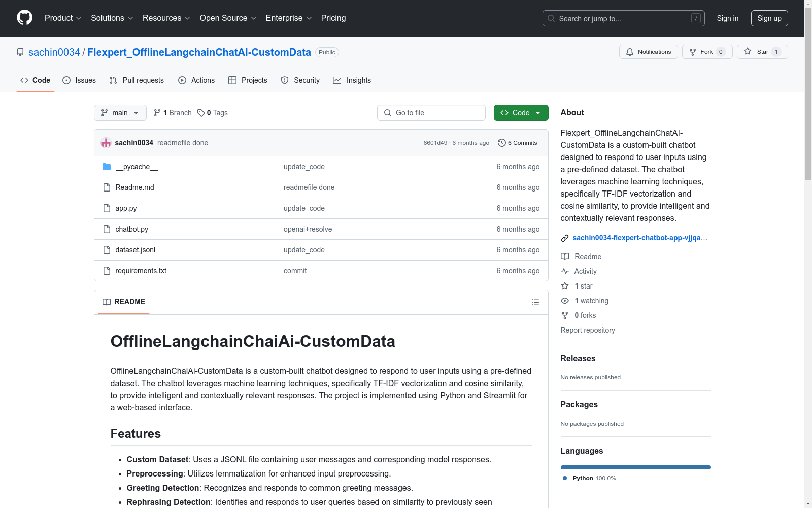Viewport: 812px width, 508px height.
Task: Click Report repository link
Action: pyautogui.click(x=588, y=330)
